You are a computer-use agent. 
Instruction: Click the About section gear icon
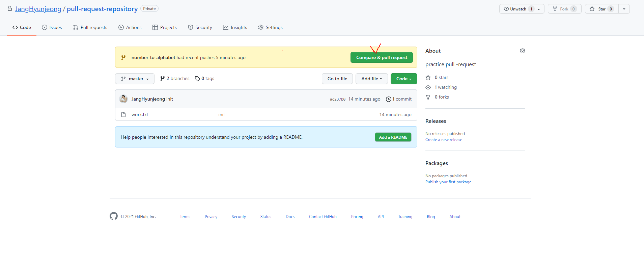pos(522,51)
